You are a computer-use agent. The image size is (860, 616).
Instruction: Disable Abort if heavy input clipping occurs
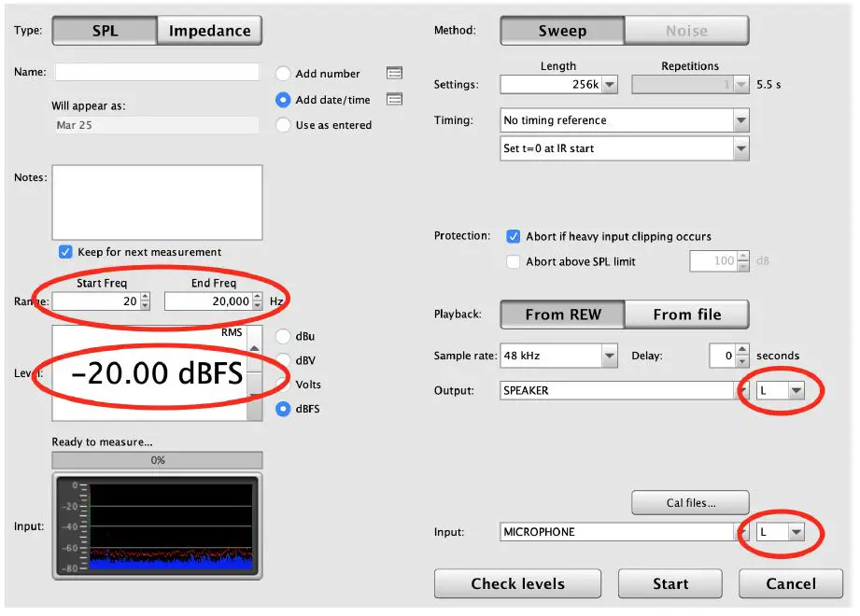point(513,236)
